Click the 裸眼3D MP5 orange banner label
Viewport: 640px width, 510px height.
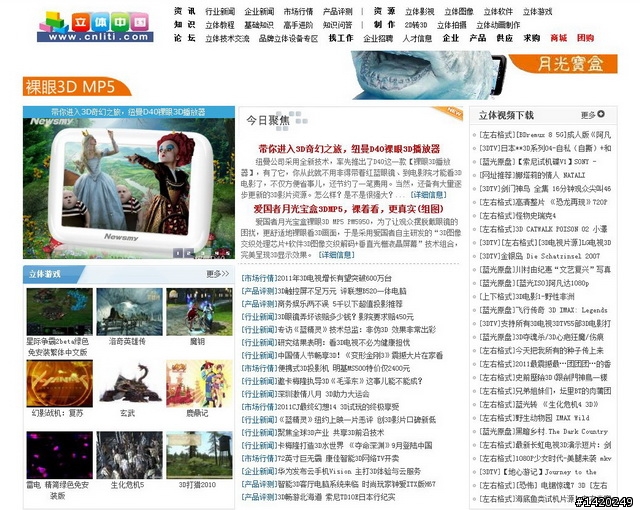77,86
